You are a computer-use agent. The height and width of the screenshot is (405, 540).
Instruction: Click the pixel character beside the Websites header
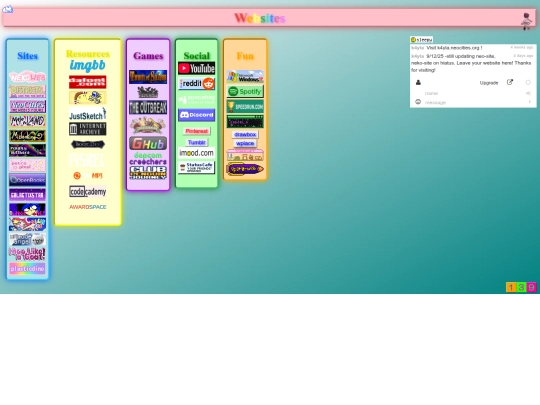click(x=526, y=21)
